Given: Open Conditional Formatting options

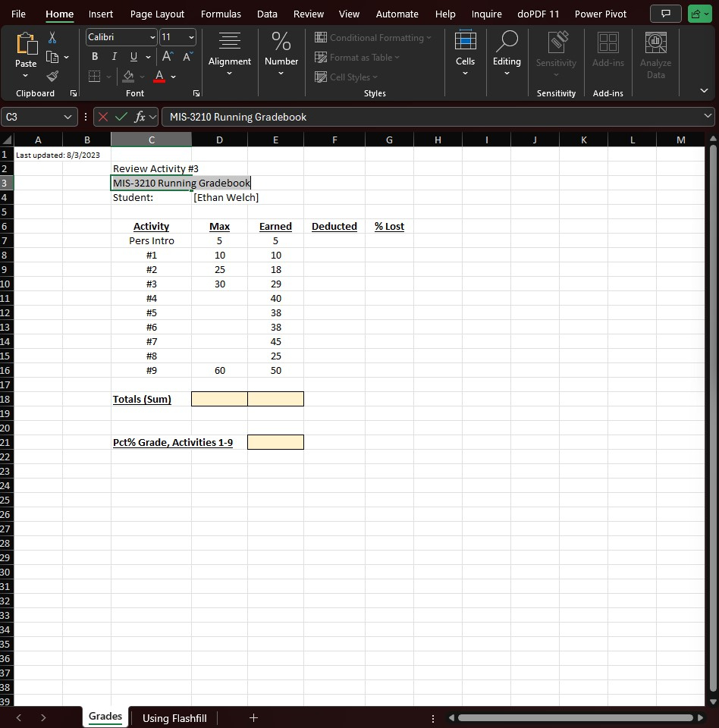Looking at the screenshot, I should 373,37.
